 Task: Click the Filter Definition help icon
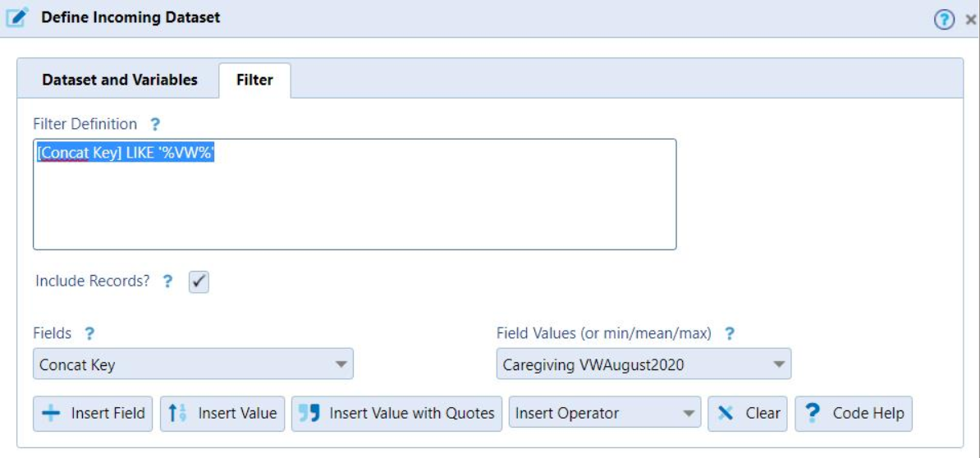pos(154,125)
